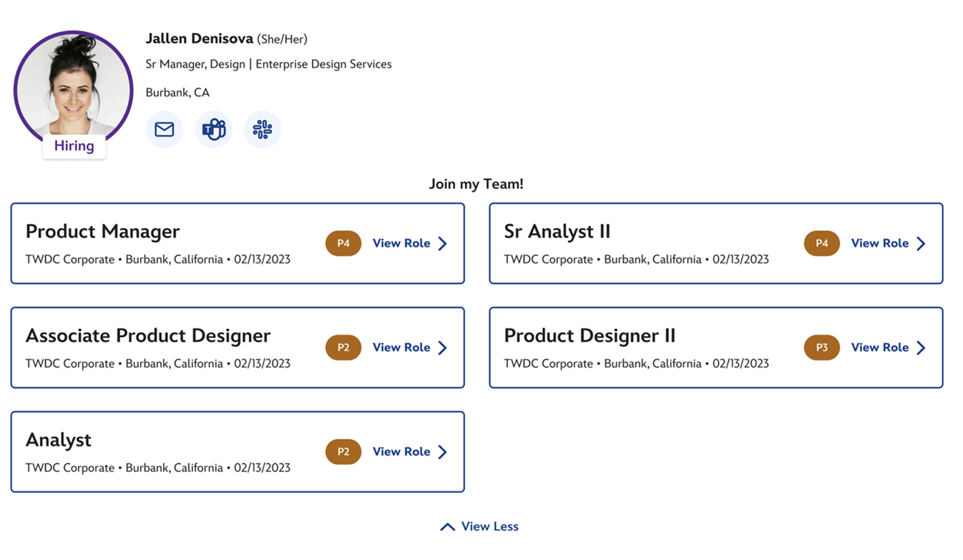This screenshot has width=963, height=560.
Task: Click the Jallen Denisova name heading
Action: (x=200, y=39)
